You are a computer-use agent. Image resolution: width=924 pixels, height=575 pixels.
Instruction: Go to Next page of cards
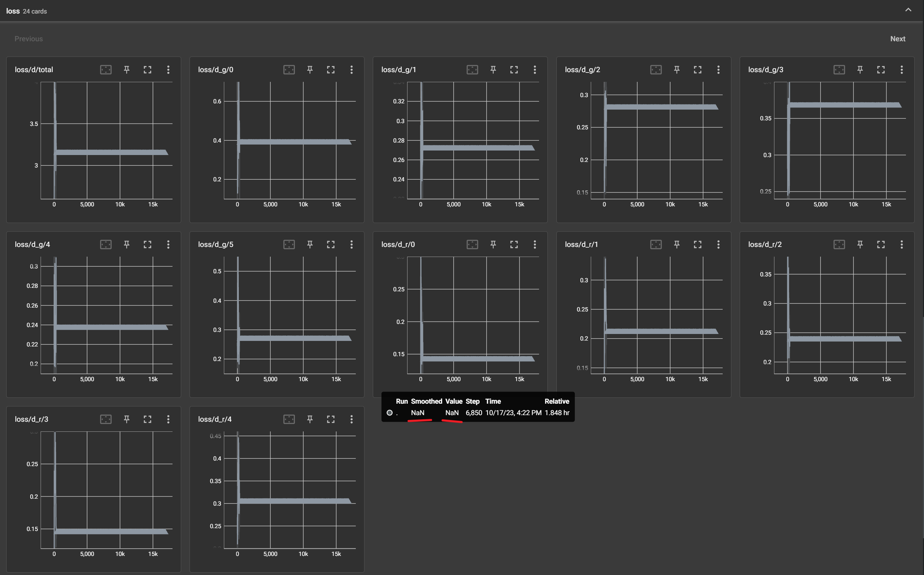pyautogui.click(x=897, y=39)
